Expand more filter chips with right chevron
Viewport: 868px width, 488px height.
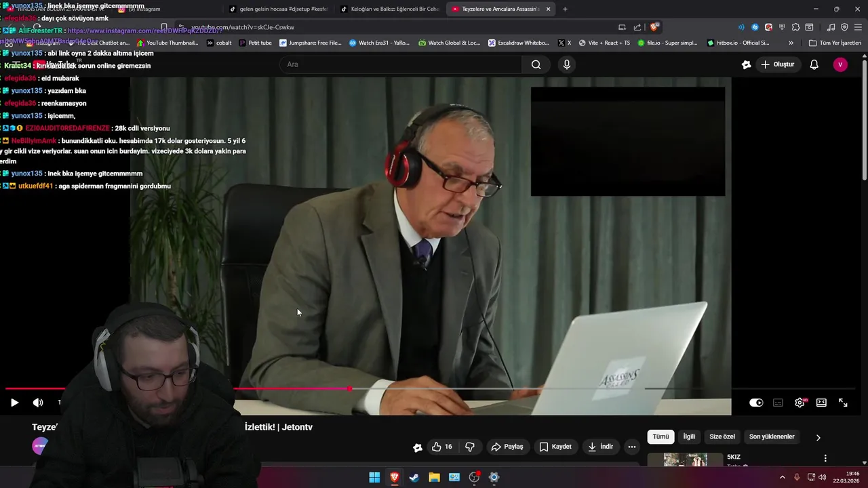point(818,437)
